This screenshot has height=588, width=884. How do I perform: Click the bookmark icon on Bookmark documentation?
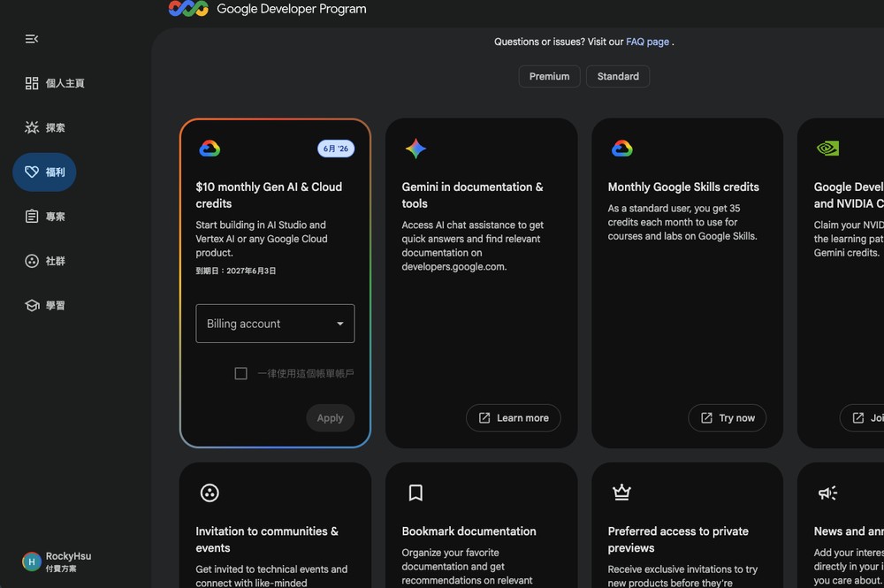coord(415,493)
